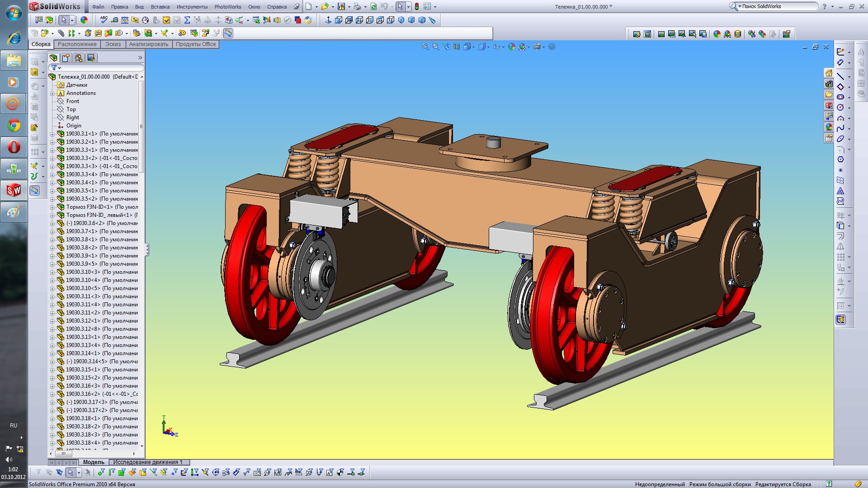The height and width of the screenshot is (488, 868).
Task: Open the Hide/Show Items dropdown arrow
Action: pyautogui.click(x=503, y=47)
